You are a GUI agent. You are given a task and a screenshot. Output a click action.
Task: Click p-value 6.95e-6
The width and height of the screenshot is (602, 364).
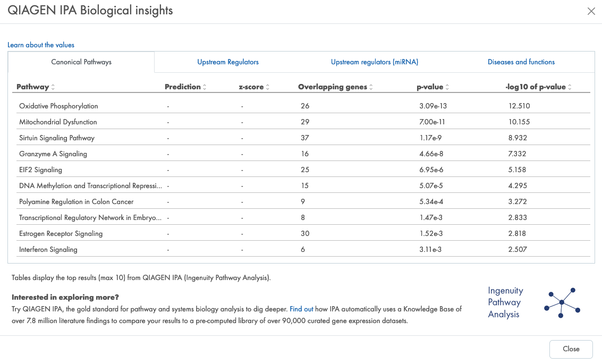pos(431,170)
